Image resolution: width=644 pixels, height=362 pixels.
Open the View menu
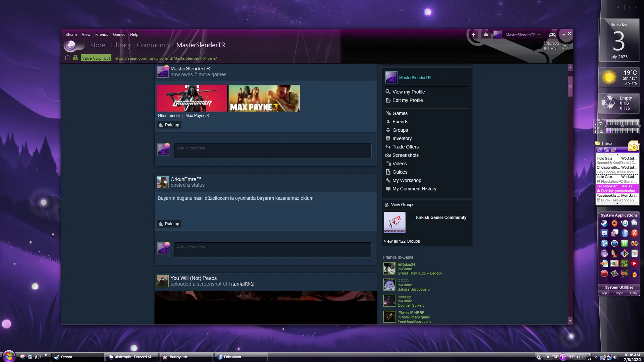pyautogui.click(x=86, y=35)
